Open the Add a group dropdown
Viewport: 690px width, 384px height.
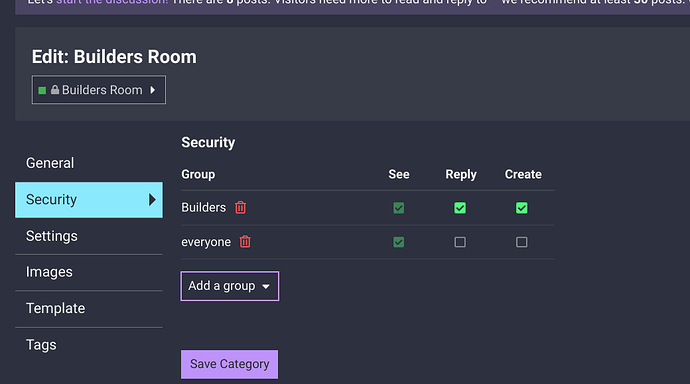[230, 286]
